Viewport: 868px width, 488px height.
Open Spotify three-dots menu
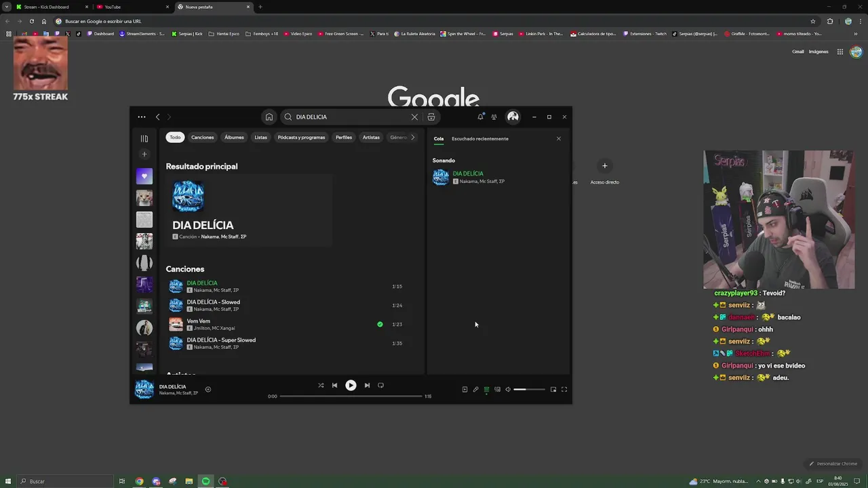click(x=141, y=117)
